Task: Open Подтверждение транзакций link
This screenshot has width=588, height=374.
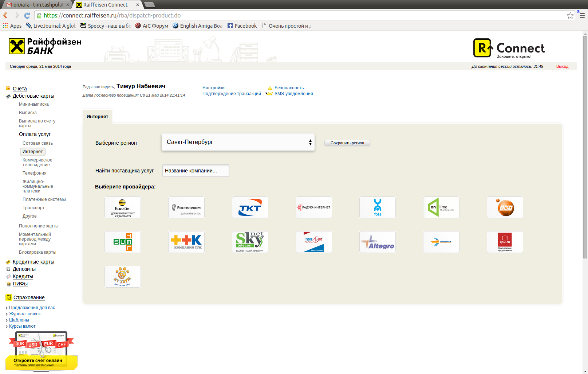Action: pos(232,94)
